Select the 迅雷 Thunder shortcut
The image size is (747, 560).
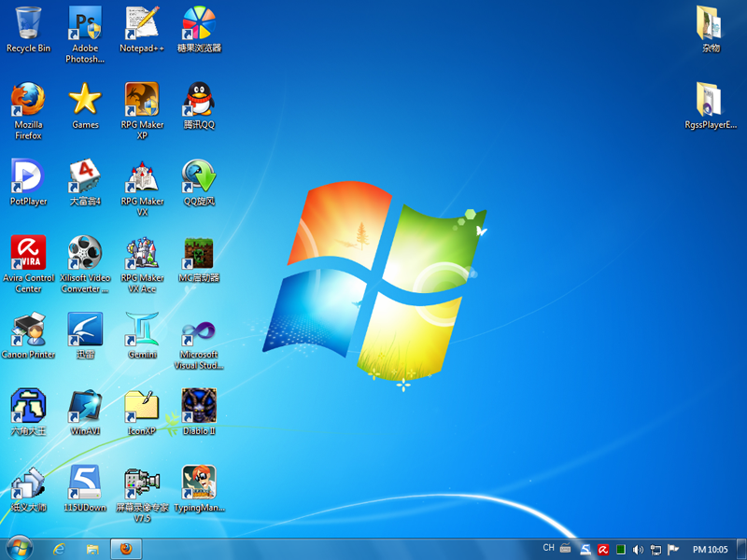(85, 329)
